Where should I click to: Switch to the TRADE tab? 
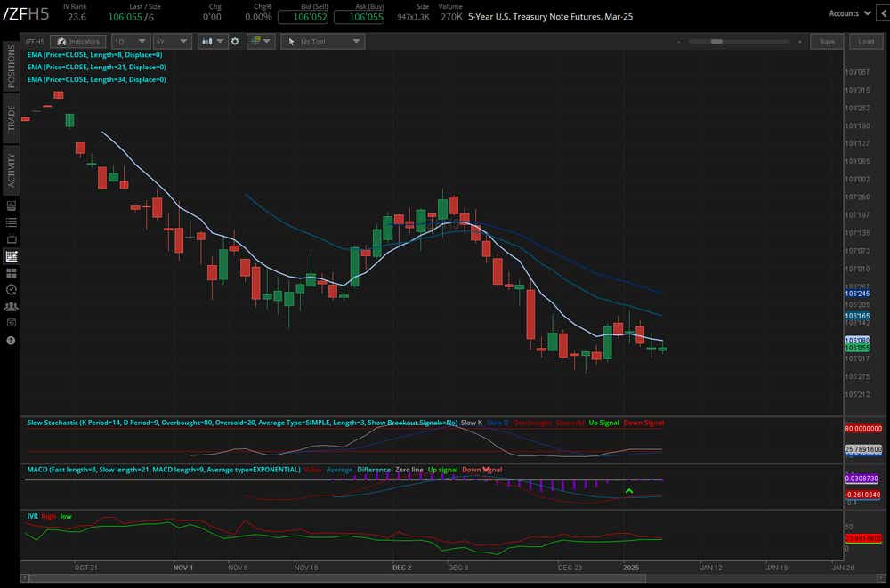10,120
